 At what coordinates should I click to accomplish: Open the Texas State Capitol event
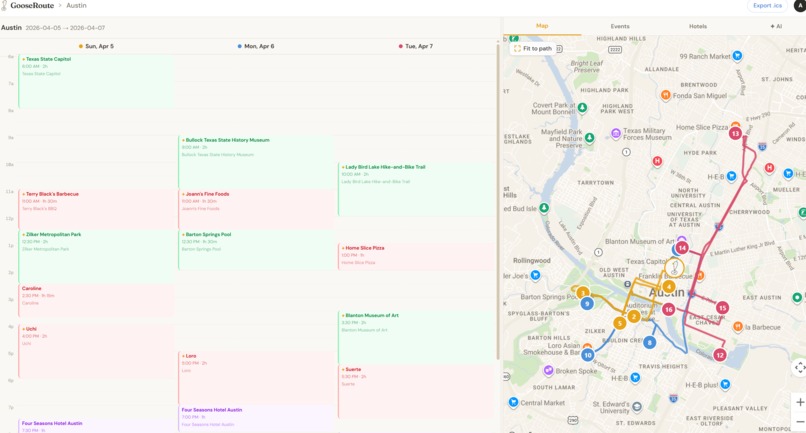pyautogui.click(x=97, y=81)
